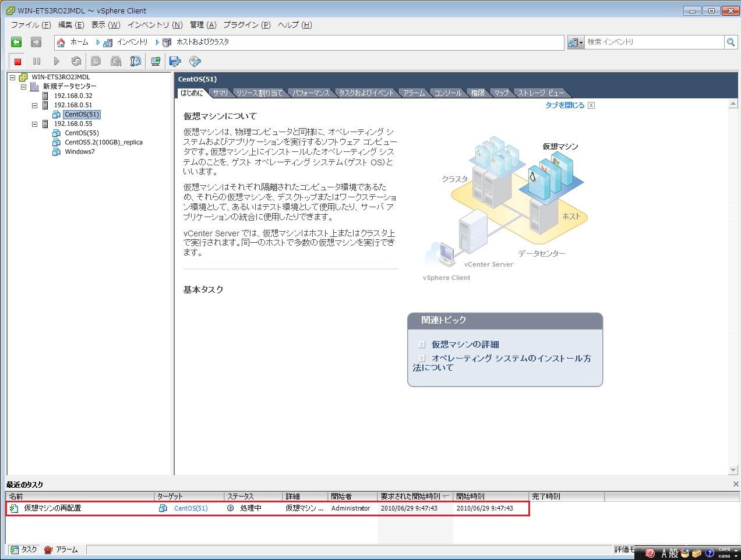This screenshot has height=560, width=741.
Task: Click the content pane scroll down arrow
Action: [x=733, y=470]
